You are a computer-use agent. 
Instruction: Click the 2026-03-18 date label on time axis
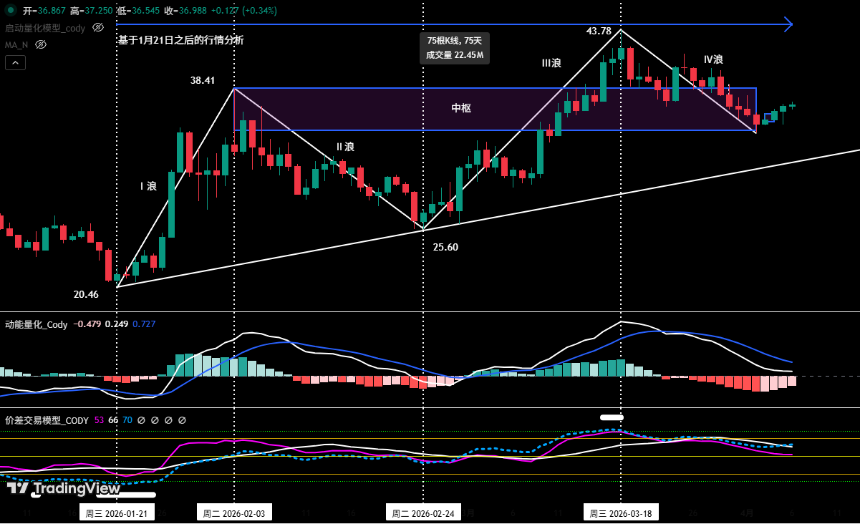(x=622, y=513)
